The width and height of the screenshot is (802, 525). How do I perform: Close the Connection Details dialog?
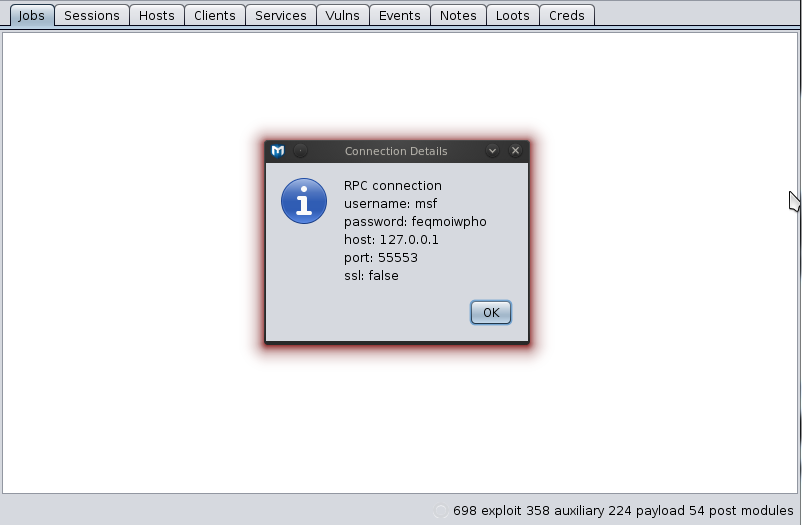pyautogui.click(x=515, y=150)
